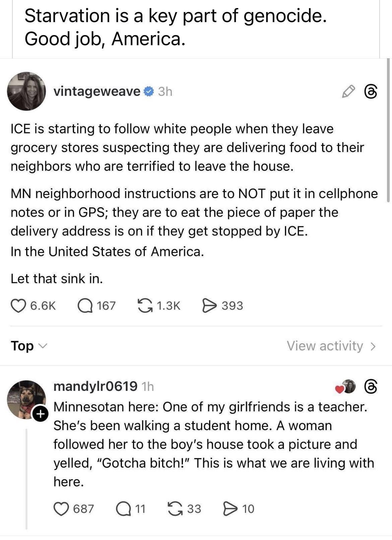
Task: Repost the vintageweave post
Action: tap(145, 306)
